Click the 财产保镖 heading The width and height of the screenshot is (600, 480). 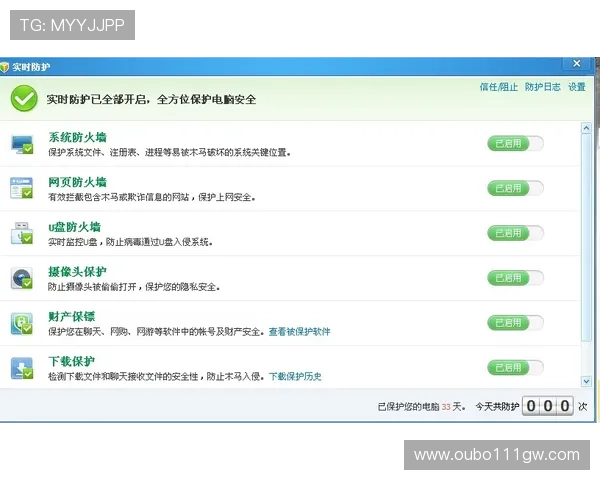(x=72, y=316)
